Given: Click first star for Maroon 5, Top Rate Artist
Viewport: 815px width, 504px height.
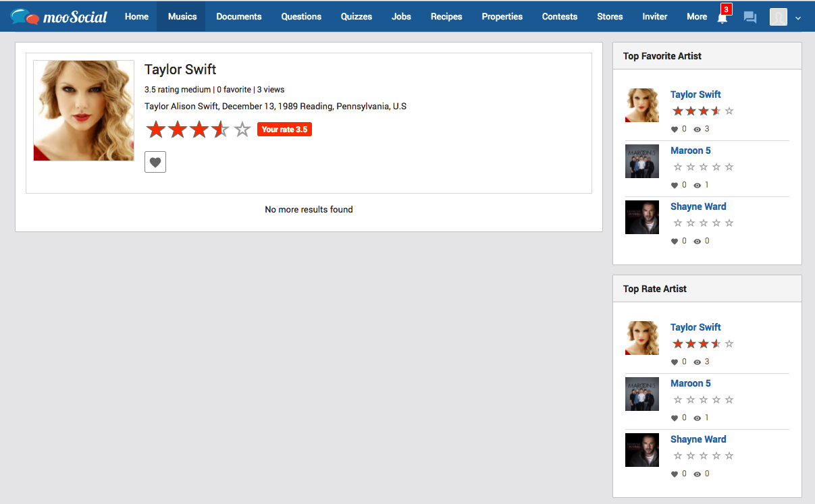Looking at the screenshot, I should (x=678, y=399).
